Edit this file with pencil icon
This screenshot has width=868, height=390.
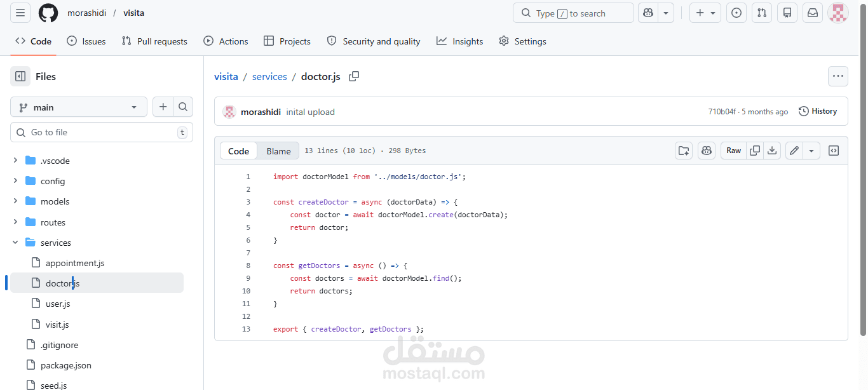(x=794, y=151)
